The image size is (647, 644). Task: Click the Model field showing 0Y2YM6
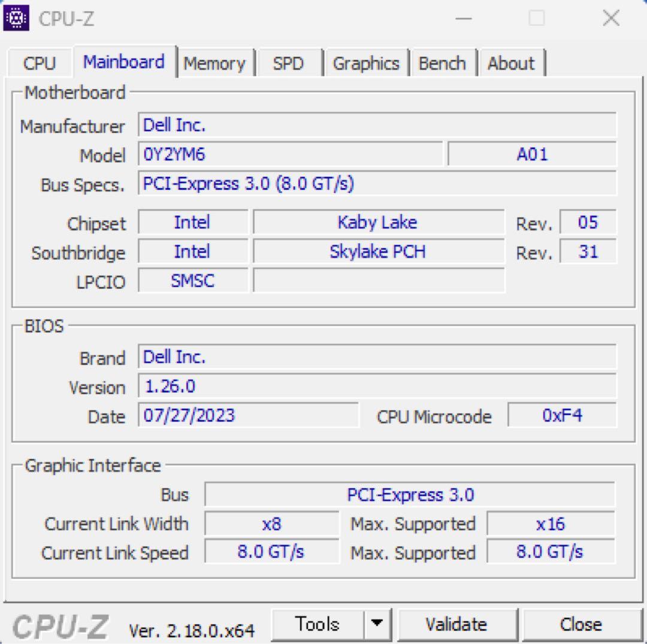tap(291, 154)
